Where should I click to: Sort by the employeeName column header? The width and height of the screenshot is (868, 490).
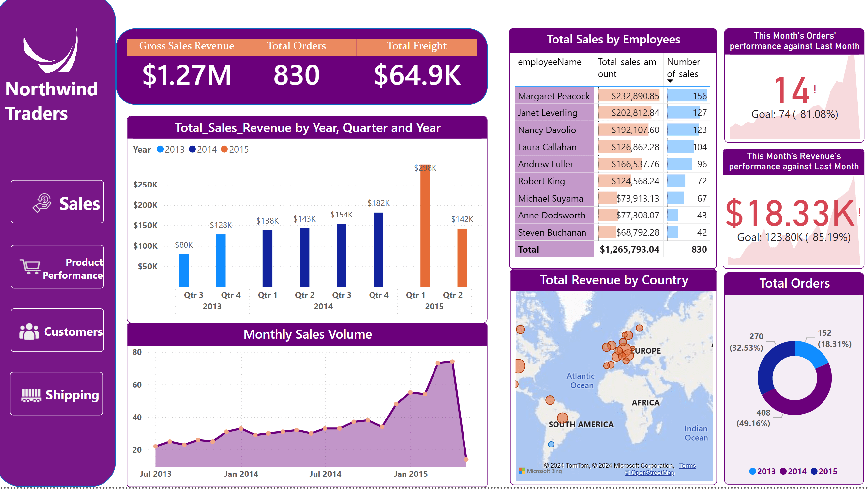click(549, 62)
